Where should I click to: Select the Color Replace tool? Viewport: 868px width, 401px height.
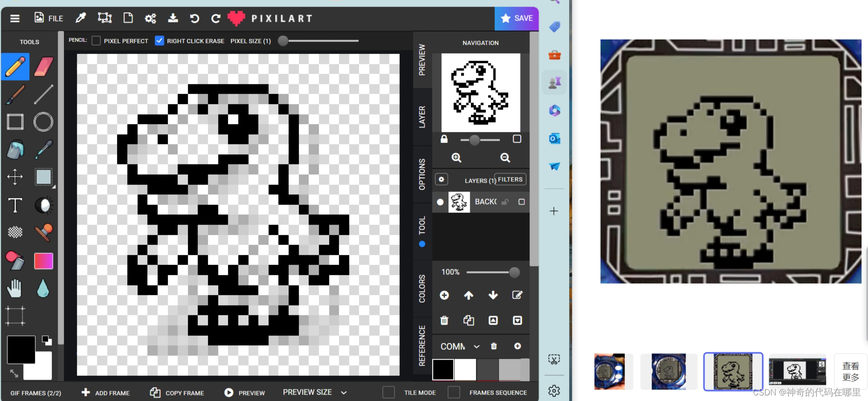click(14, 260)
